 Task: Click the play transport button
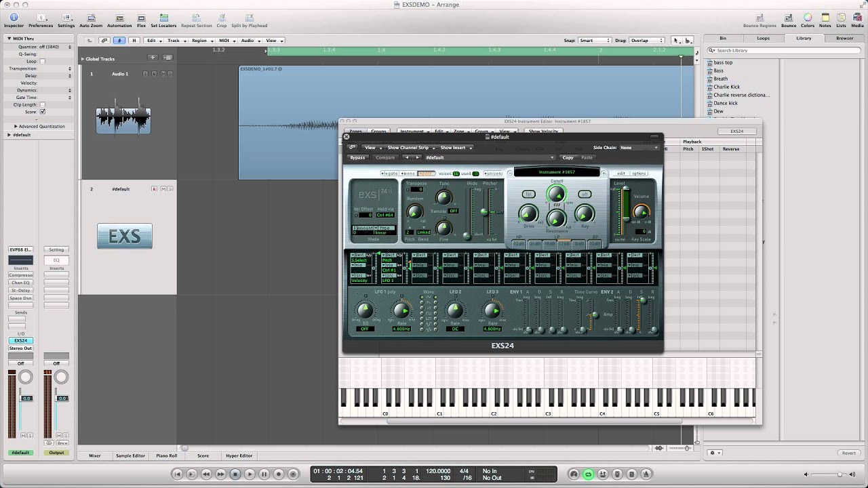point(250,474)
